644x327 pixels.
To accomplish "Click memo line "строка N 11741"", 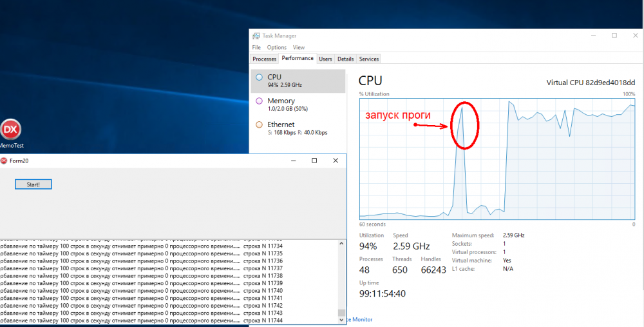I will click(263, 298).
